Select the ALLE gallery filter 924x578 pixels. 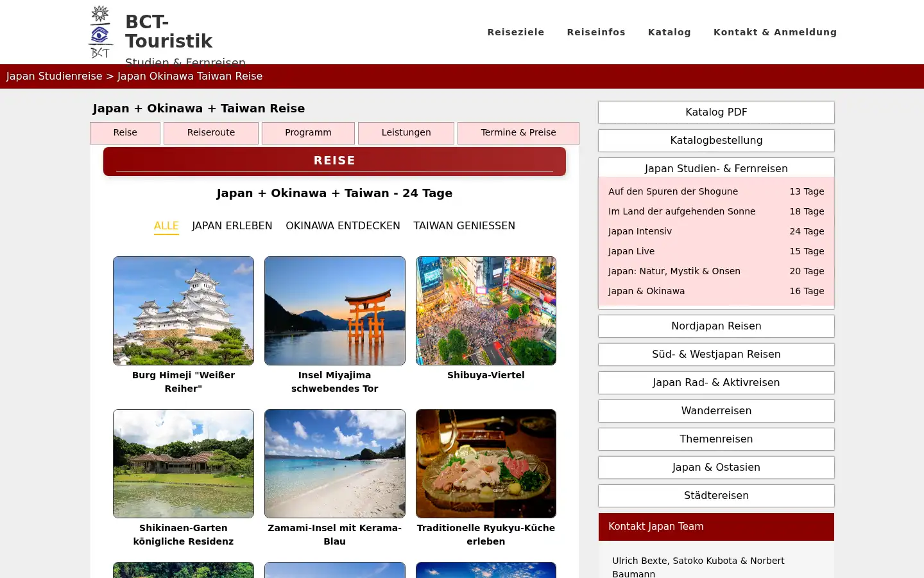[x=166, y=226]
